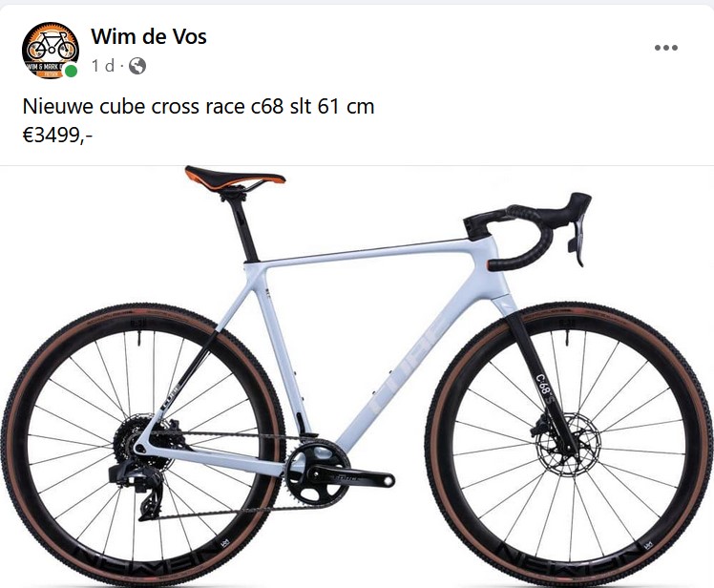The height and width of the screenshot is (588, 714).
Task: Click the rear derailleur in the bike image
Action: click(x=138, y=492)
